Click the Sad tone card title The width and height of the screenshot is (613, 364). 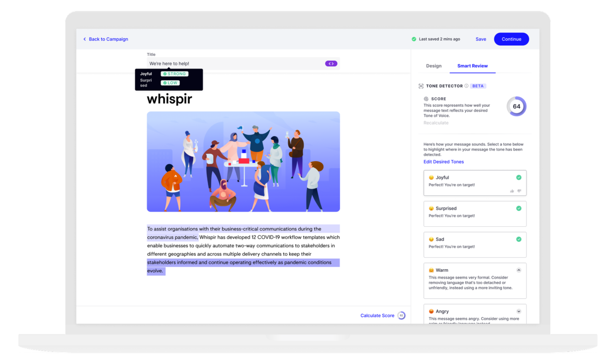coord(440,239)
